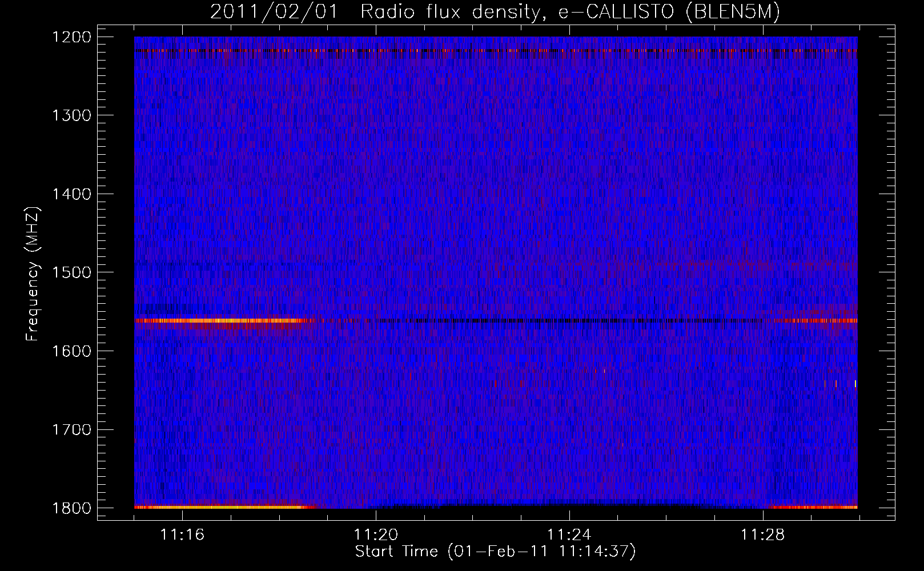This screenshot has width=924, height=571.
Task: Click the bright orange band at 1800 MHz
Action: point(226,506)
